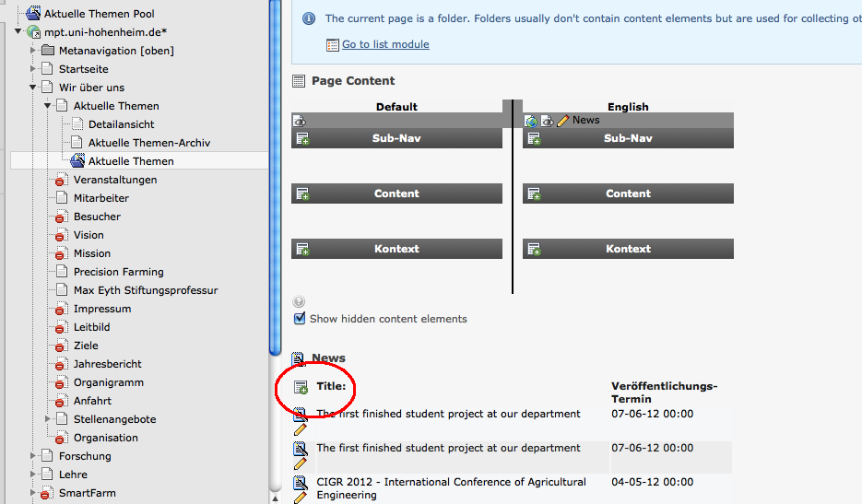Open the Veranstaltungen page in the tree
Viewport: 862px width, 504px height.
[x=115, y=180]
